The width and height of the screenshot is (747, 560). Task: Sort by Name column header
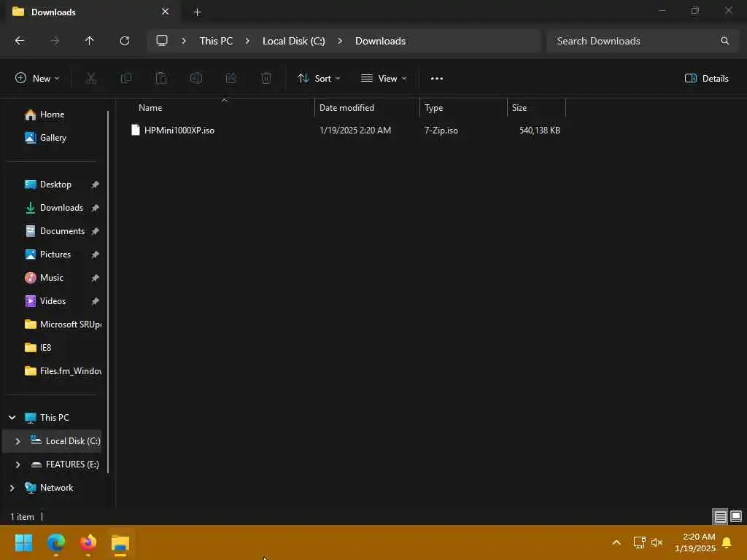click(x=219, y=108)
